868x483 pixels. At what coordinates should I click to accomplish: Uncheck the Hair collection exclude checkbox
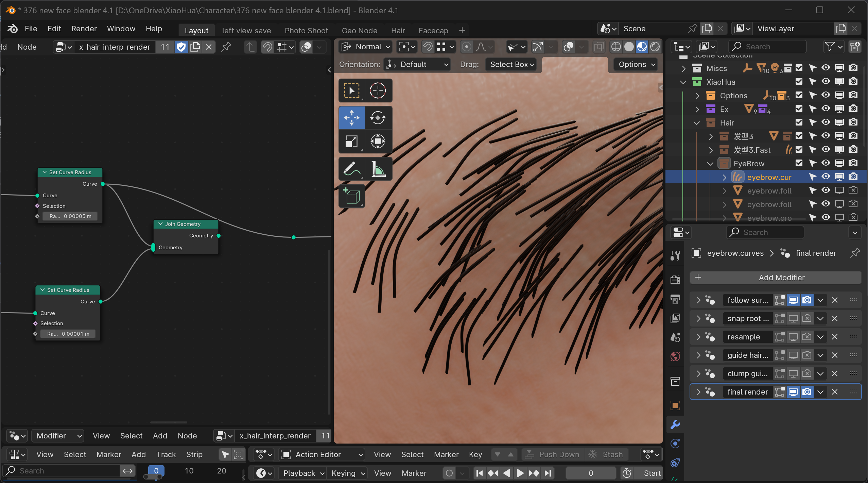799,122
